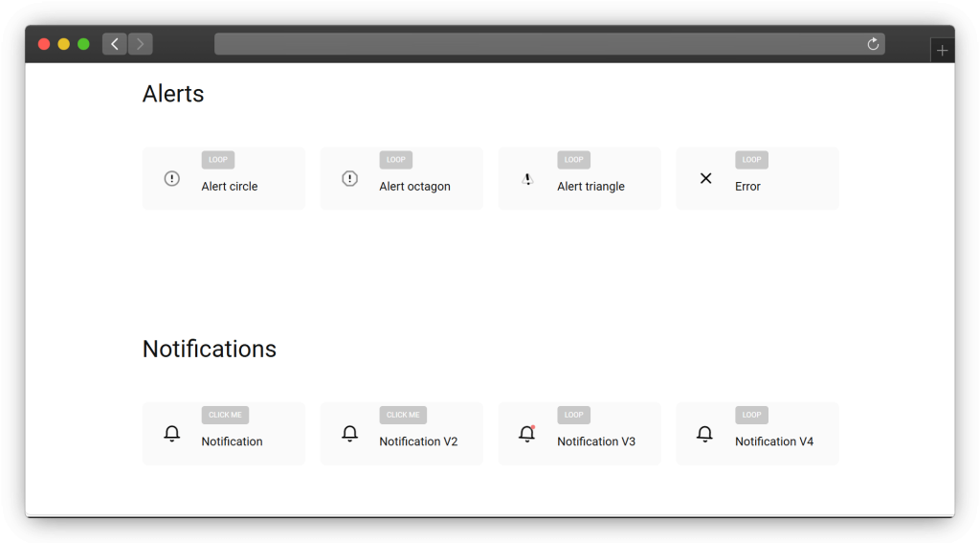Go forward using browser forward arrow
980x543 pixels.
coord(141,44)
